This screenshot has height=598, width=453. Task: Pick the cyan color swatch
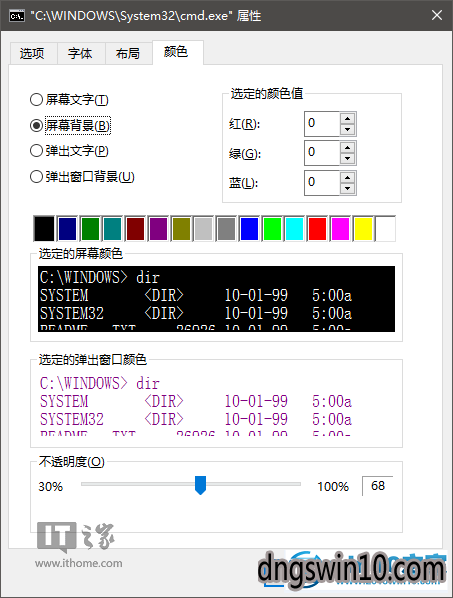[x=295, y=228]
